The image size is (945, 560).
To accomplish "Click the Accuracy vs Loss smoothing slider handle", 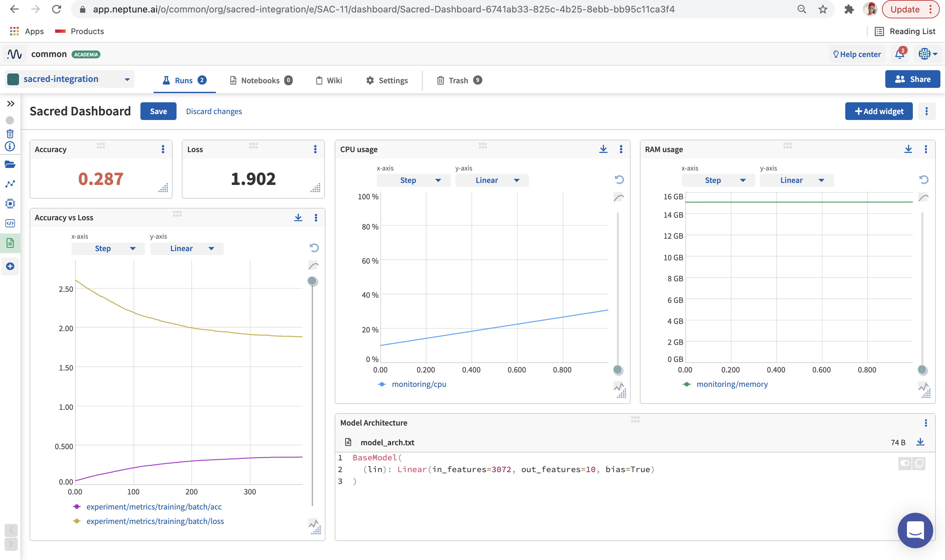I will click(x=312, y=281).
